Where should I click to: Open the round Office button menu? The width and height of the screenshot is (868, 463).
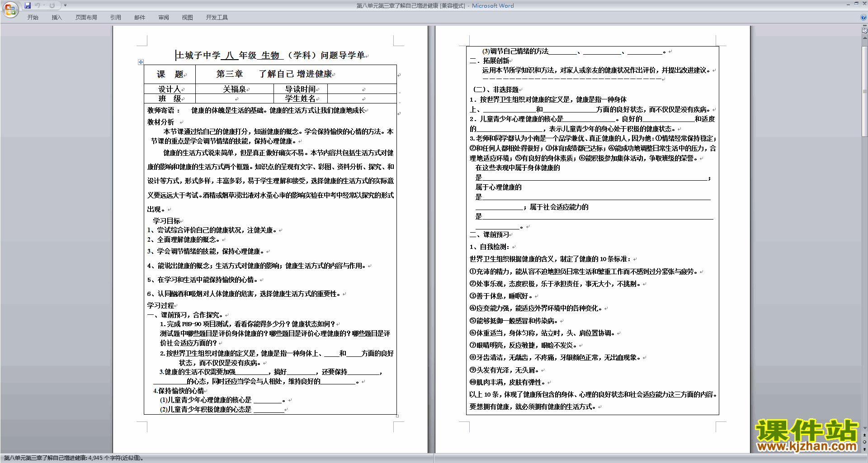(x=10, y=9)
